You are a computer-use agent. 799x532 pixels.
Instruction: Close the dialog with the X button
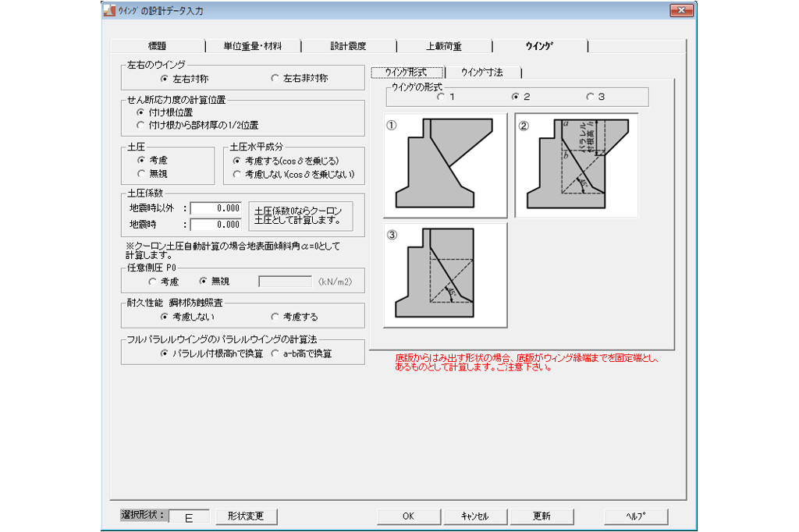[x=680, y=9]
